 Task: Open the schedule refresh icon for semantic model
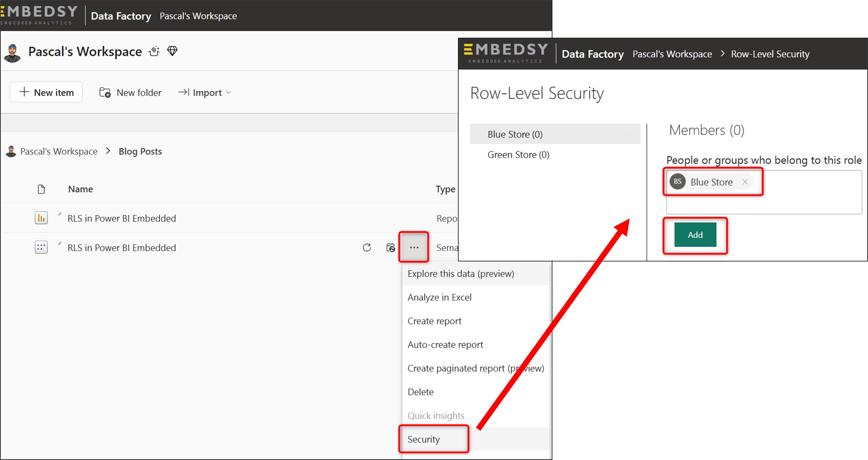click(390, 248)
